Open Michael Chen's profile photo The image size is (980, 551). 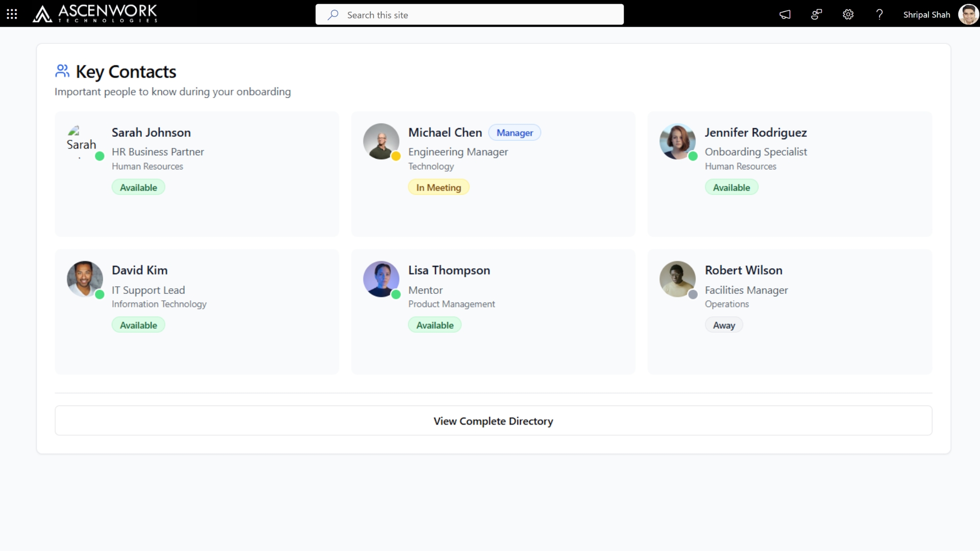point(381,141)
